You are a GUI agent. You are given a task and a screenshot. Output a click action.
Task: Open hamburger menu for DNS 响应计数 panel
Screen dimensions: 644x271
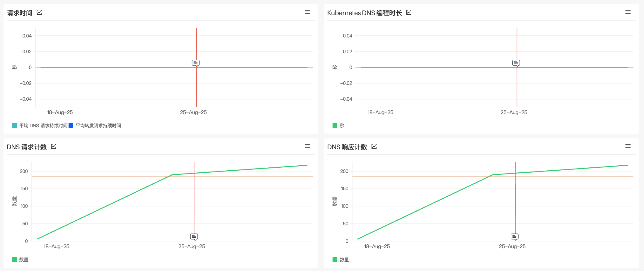(628, 146)
